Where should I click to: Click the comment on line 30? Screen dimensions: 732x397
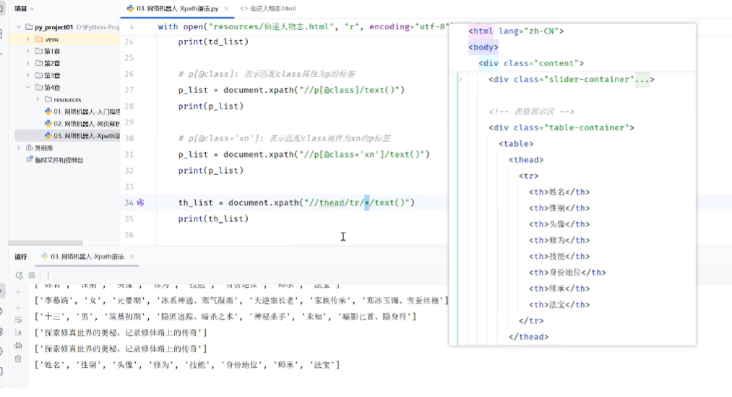[284, 138]
